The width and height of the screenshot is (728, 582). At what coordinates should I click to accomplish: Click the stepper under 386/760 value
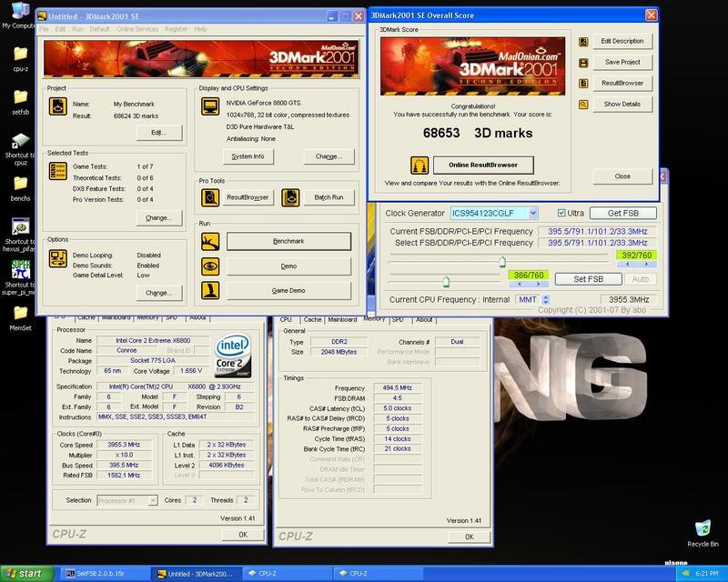click(529, 284)
